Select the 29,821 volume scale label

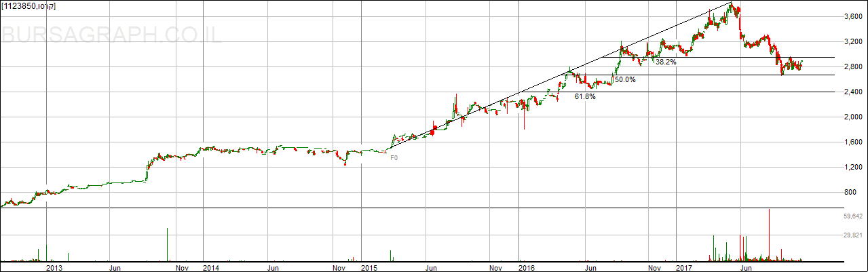(x=852, y=235)
